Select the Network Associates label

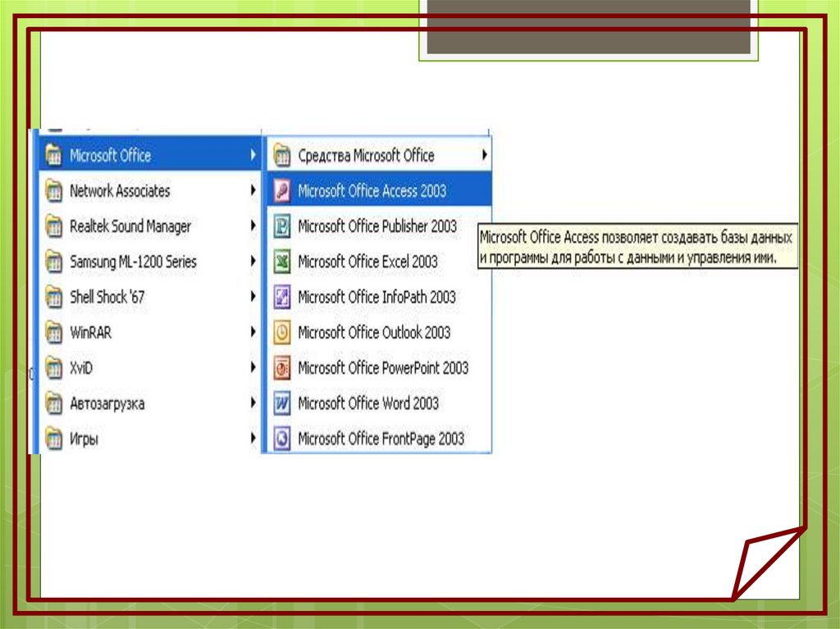(120, 191)
